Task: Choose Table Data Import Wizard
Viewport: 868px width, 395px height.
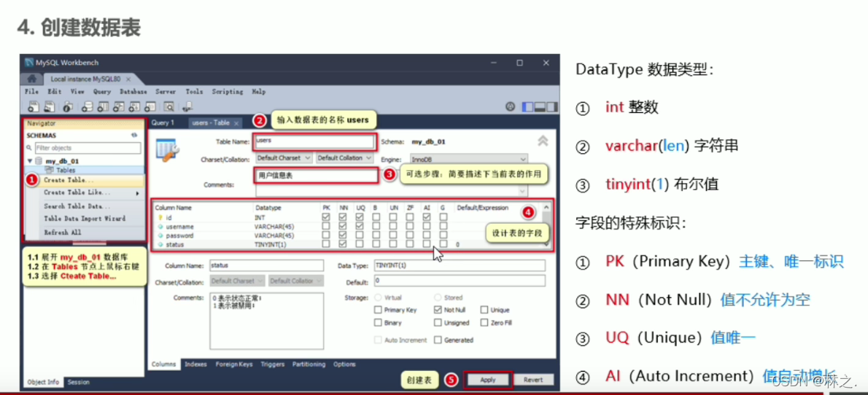Action: 84,219
